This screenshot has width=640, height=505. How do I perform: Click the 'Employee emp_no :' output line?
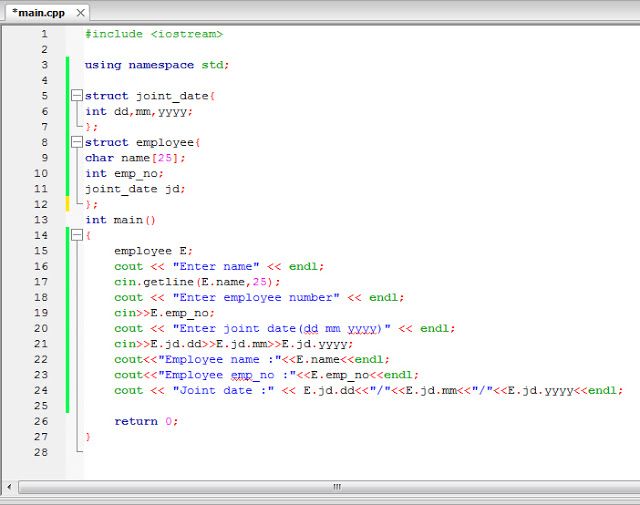click(x=267, y=375)
